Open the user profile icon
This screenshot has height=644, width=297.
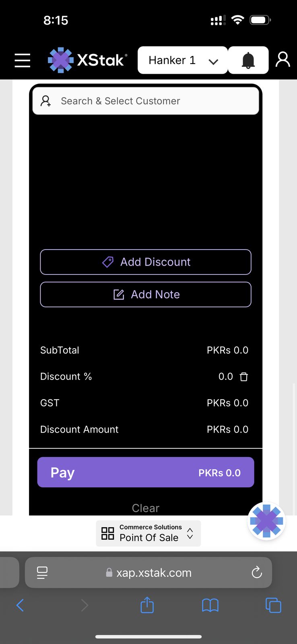[x=283, y=60]
